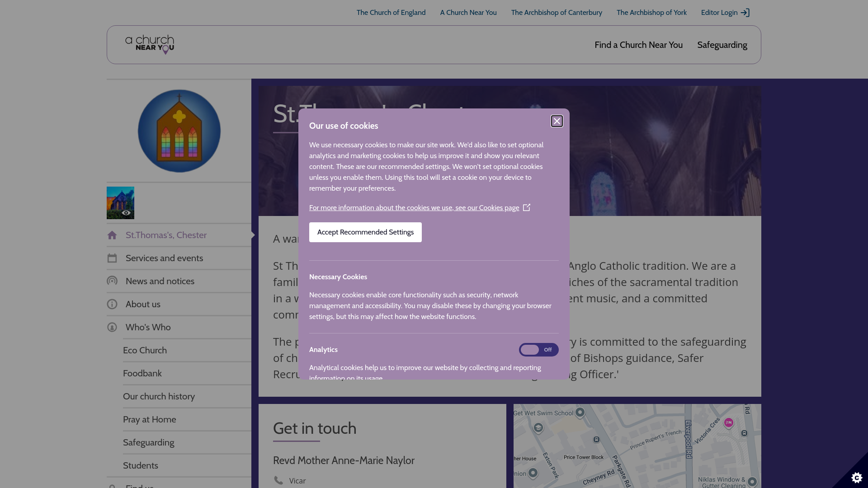Click Get Wet Swim School map pin

point(580,412)
